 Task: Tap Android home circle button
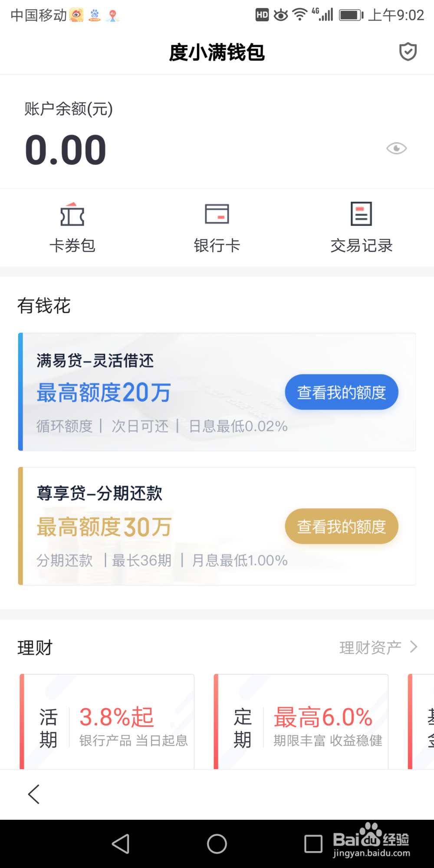(x=217, y=844)
